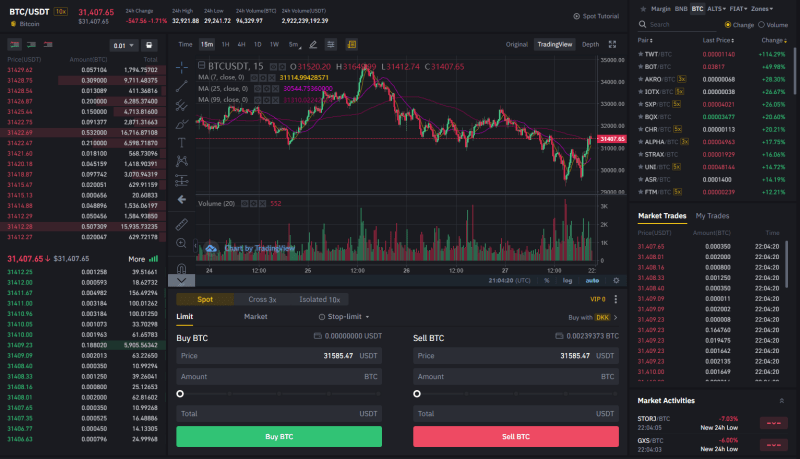
Task: Switch to the Original chart view
Action: 516,45
